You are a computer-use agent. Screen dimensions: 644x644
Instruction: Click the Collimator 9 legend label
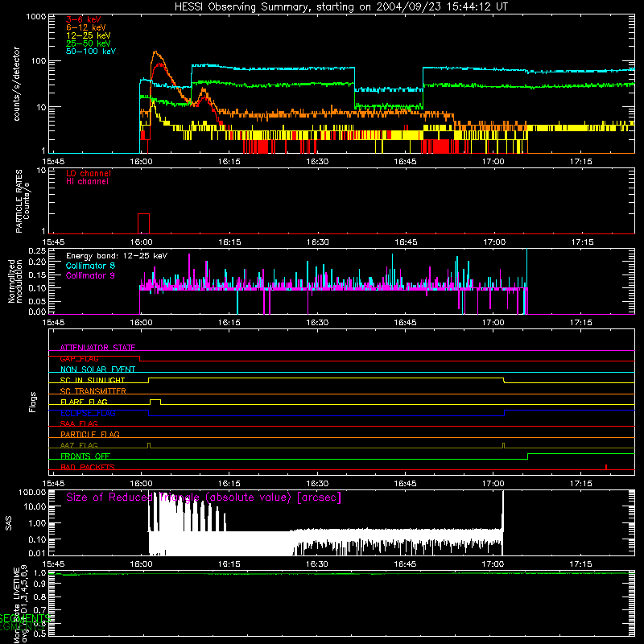point(90,275)
